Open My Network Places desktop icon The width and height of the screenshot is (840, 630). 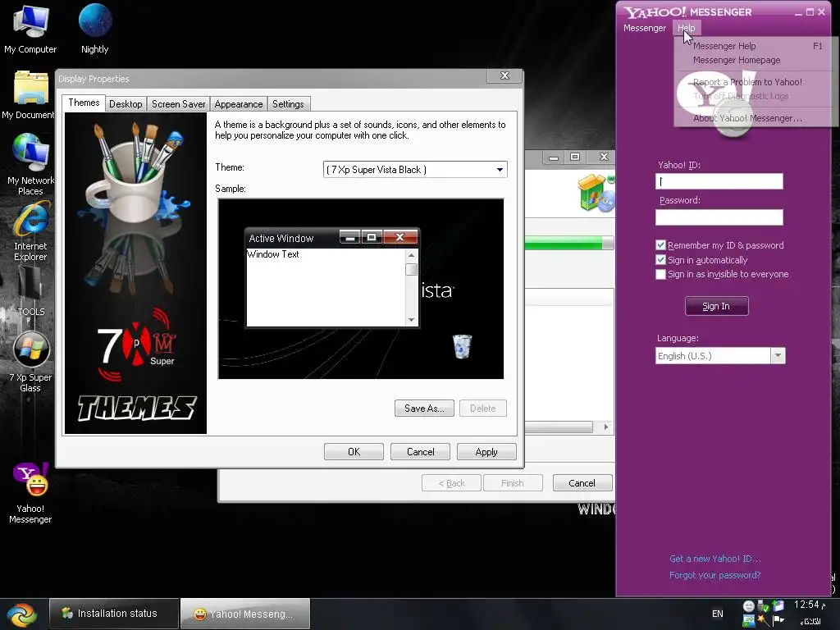point(30,164)
